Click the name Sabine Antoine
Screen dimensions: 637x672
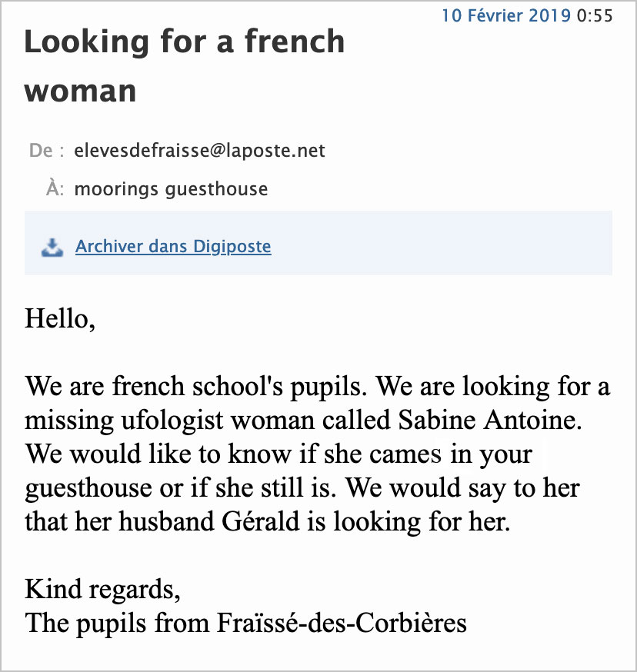(x=490, y=420)
